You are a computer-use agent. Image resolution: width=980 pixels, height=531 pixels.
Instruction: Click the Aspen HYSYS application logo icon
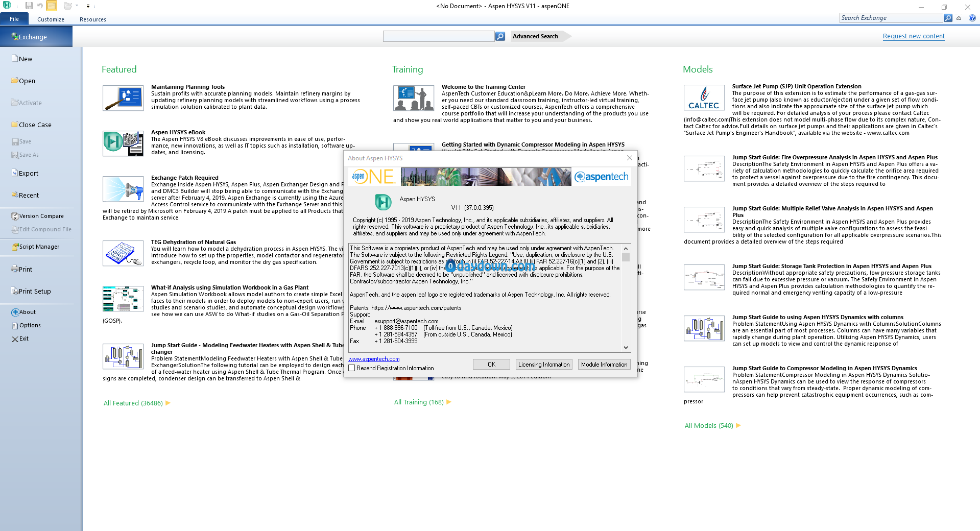[x=7, y=5]
